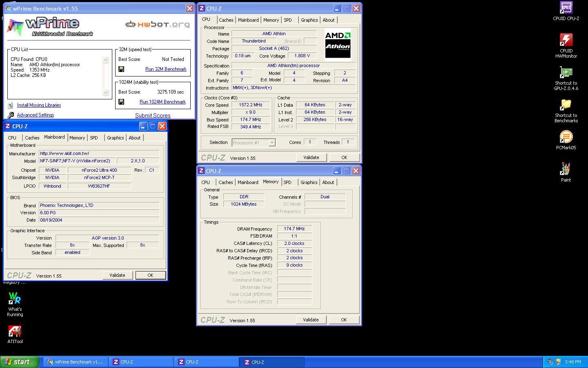Select Caches tab in CPU window
588x368 pixels.
pyautogui.click(x=226, y=20)
